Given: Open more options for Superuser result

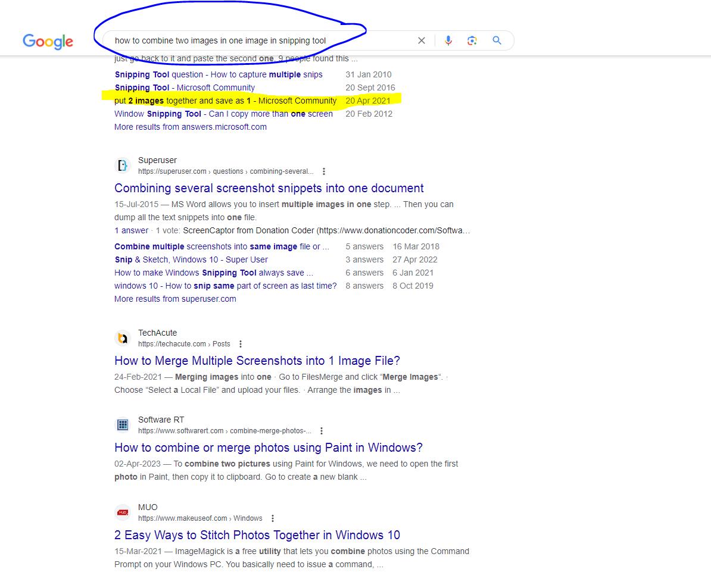Looking at the screenshot, I should [x=324, y=171].
